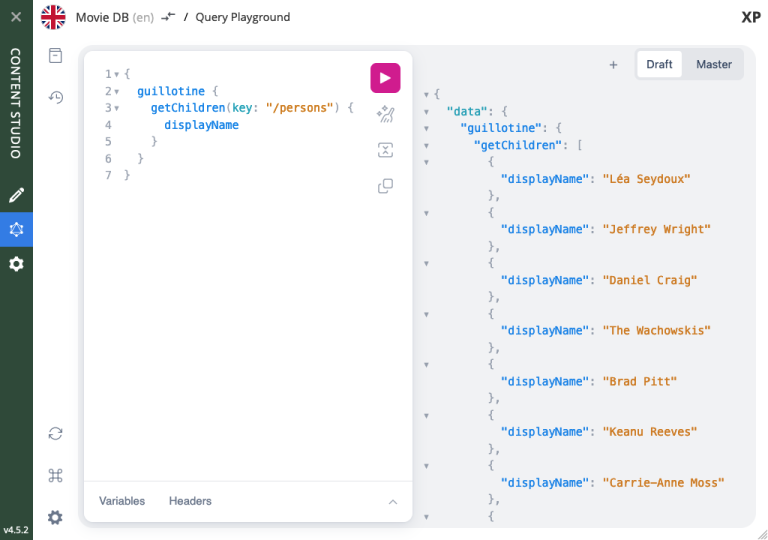
Task: Click the "The Wachowskis" value in results
Action: pos(656,331)
